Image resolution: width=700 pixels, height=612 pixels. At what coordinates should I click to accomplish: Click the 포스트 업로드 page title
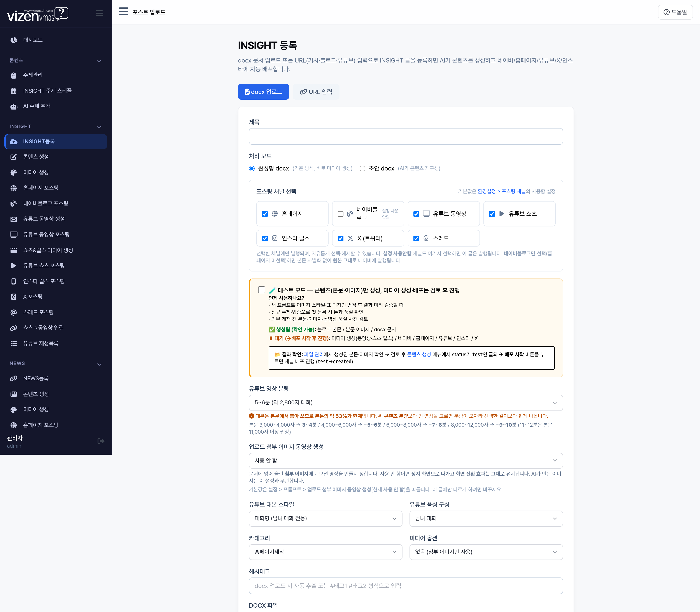click(x=149, y=12)
